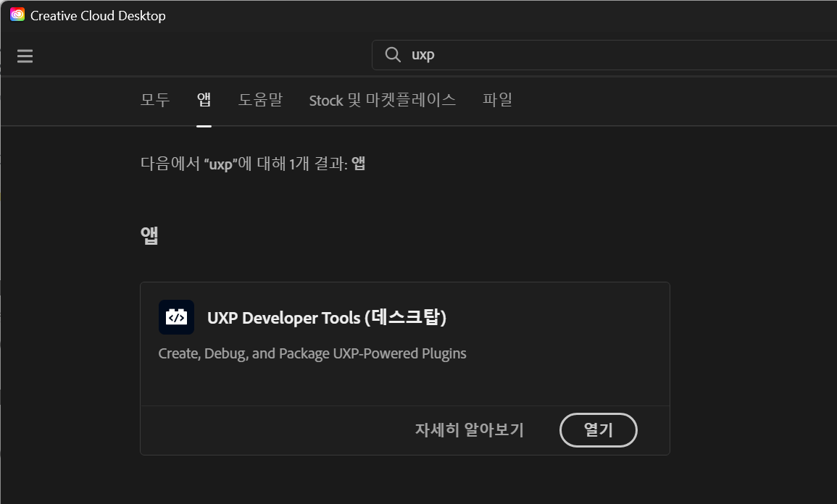
Task: Click the 앱 section heading
Action: pos(149,235)
